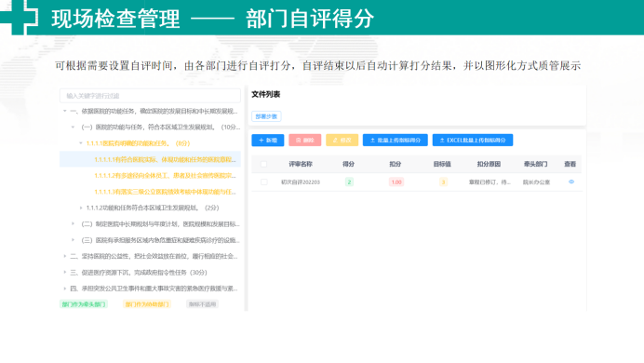
Task: Click the red deduction badge 1.00
Action: coord(396,181)
